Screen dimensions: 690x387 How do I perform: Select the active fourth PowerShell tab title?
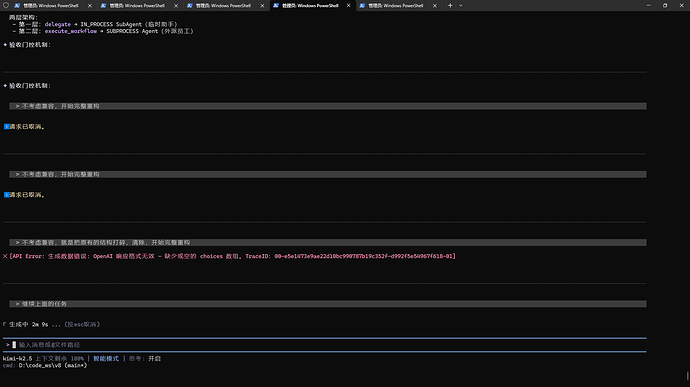[310, 6]
